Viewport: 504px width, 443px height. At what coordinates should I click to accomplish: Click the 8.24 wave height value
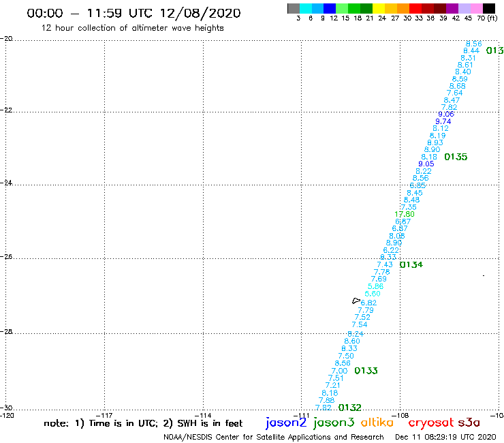tap(356, 334)
